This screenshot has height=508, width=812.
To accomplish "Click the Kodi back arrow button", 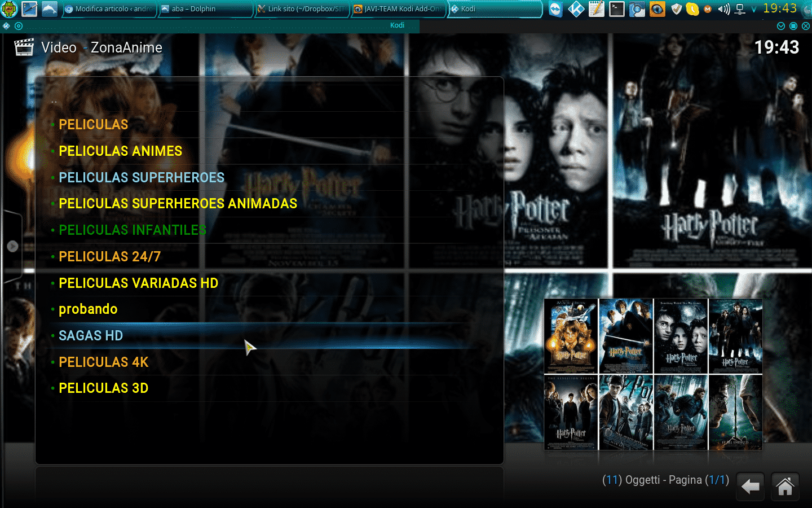I will (750, 487).
